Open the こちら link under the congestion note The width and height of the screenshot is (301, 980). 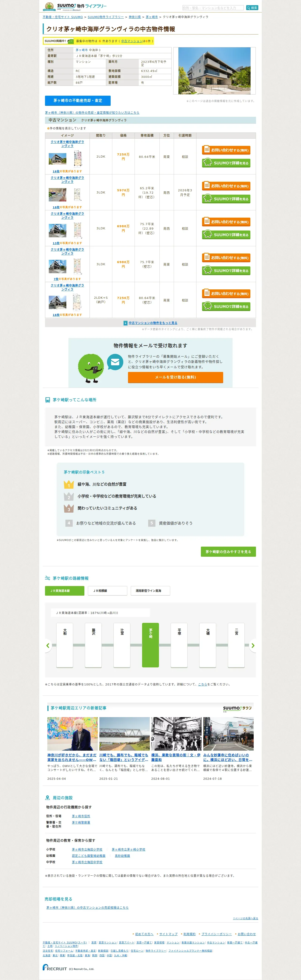coord(203,684)
